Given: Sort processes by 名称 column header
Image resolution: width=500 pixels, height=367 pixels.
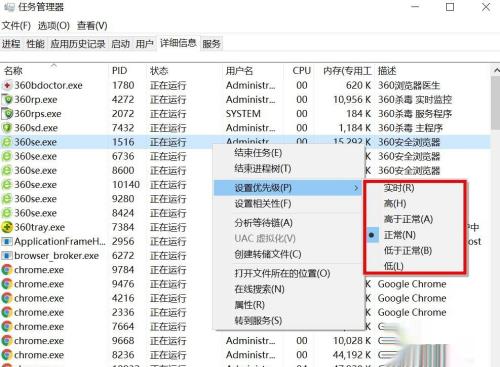Looking at the screenshot, I should click(13, 71).
